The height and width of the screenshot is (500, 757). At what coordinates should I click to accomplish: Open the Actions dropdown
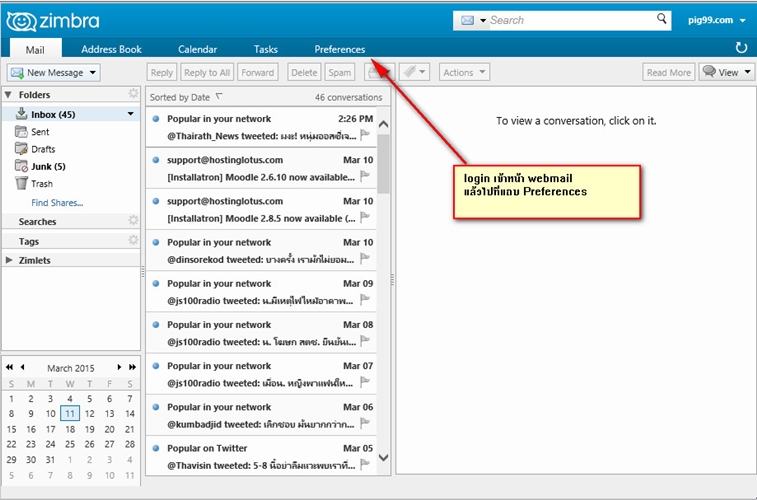point(464,72)
